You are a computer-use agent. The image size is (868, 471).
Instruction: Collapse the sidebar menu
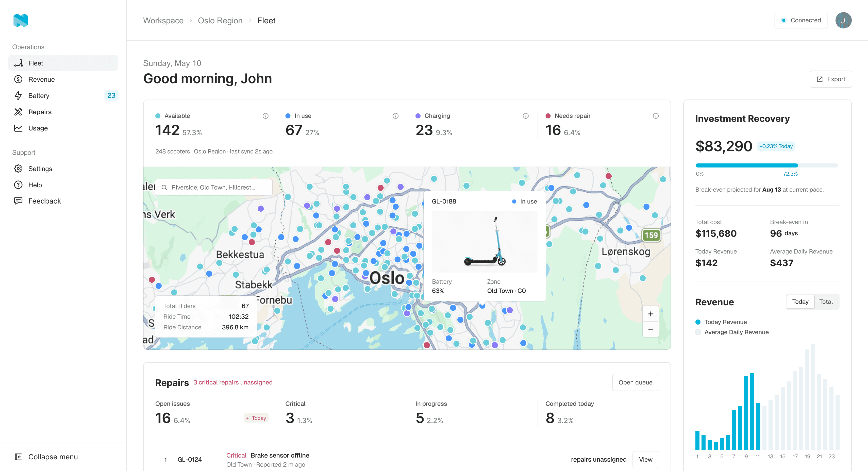46,457
